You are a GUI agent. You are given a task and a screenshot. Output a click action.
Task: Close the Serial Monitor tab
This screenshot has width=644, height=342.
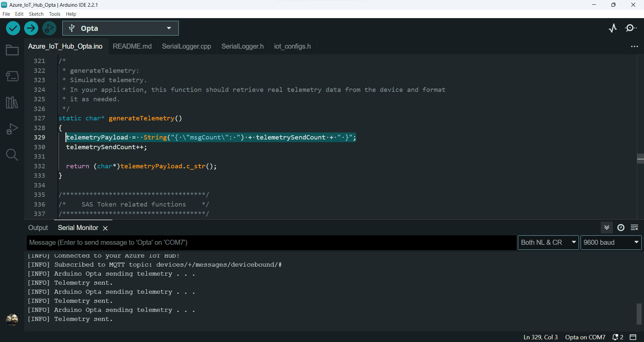coord(105,228)
